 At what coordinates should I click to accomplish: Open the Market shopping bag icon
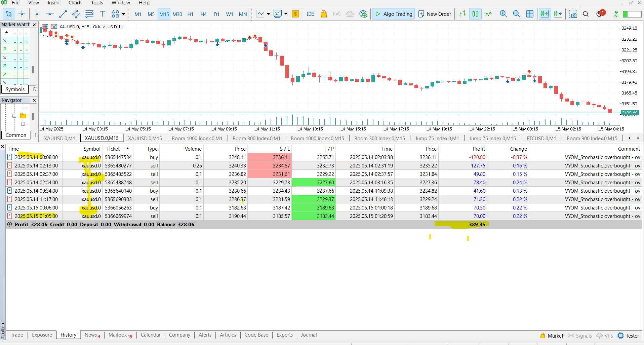[324, 14]
